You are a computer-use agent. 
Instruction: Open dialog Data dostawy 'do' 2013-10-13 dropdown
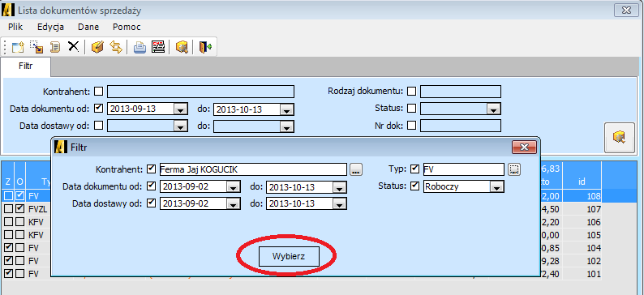(339, 204)
